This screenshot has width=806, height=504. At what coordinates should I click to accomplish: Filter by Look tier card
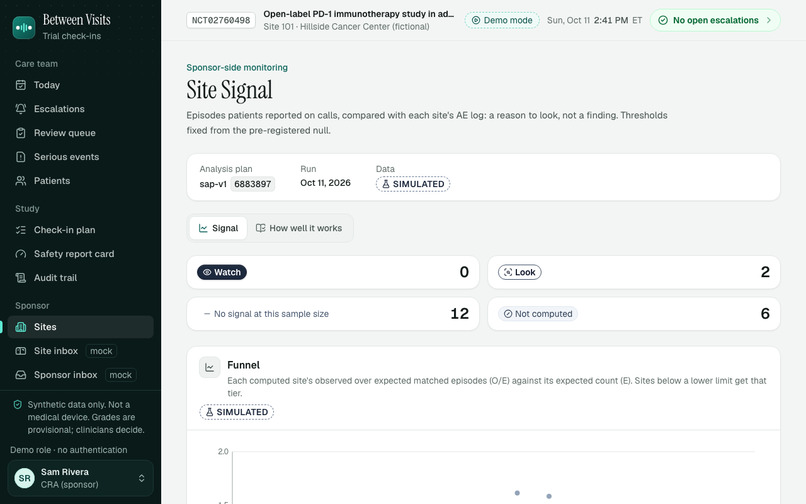click(x=634, y=272)
